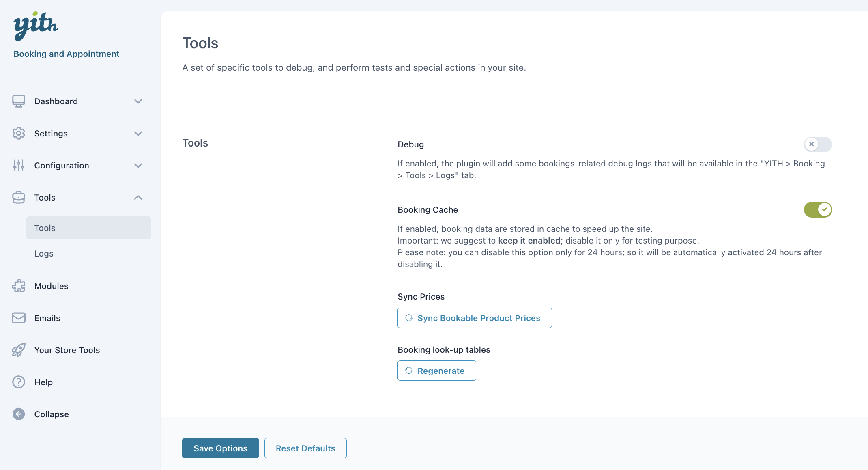868x470 pixels.
Task: Click the YITH logo
Action: coord(36,26)
